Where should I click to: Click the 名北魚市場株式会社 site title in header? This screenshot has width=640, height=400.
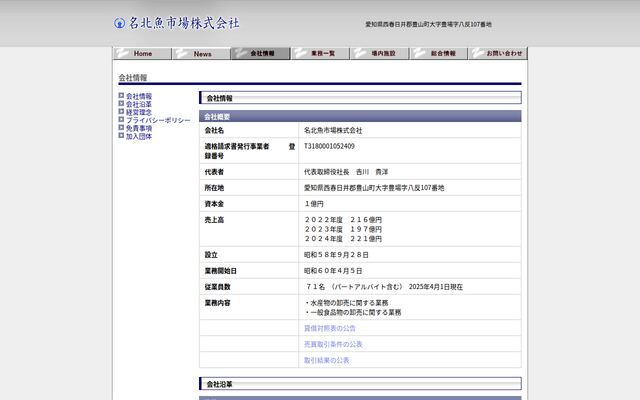click(184, 23)
